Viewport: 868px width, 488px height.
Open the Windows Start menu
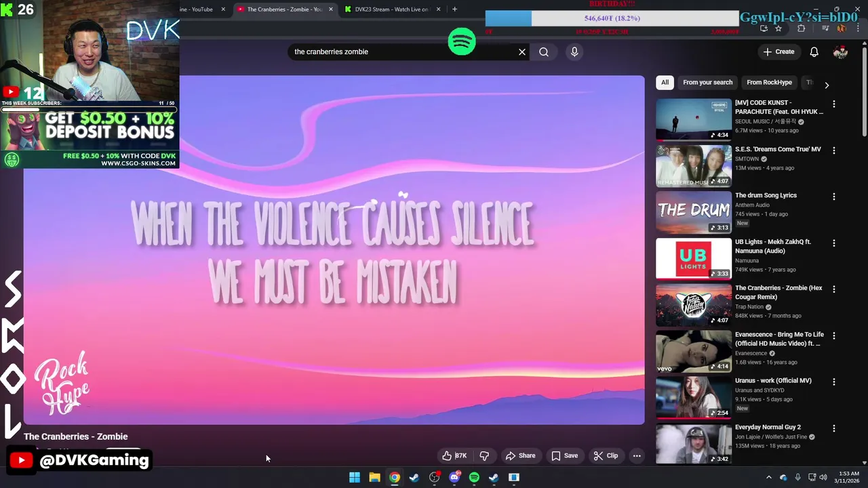coord(355,477)
